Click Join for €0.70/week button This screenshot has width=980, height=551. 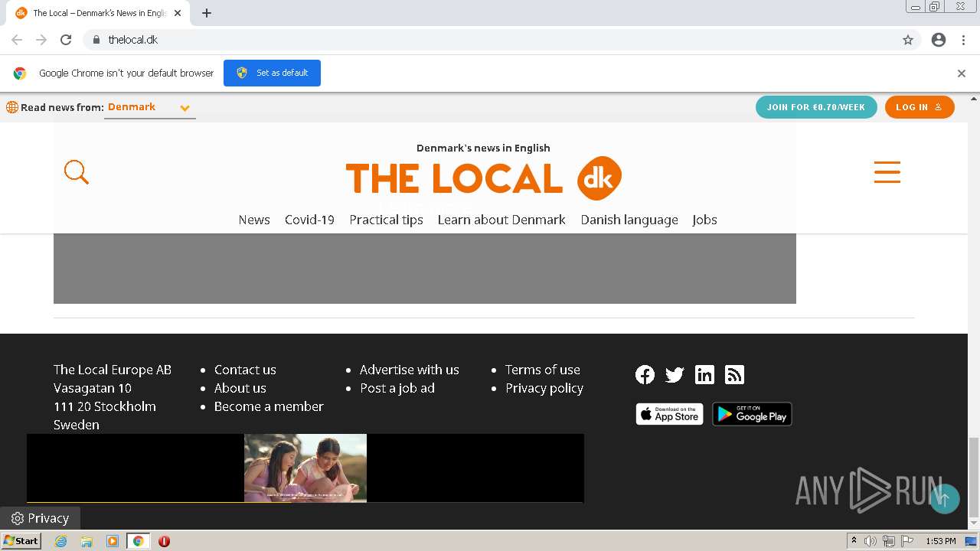tap(816, 107)
